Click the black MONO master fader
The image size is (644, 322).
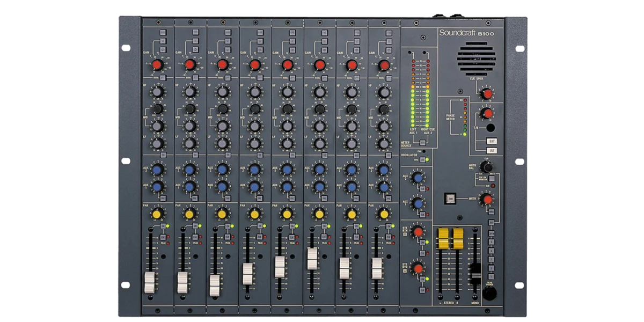point(475,274)
